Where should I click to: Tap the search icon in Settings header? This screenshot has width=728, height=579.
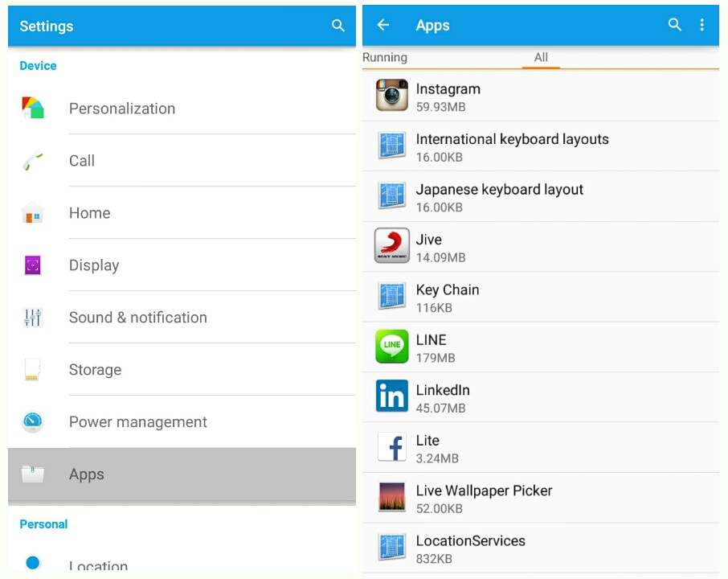click(x=338, y=26)
